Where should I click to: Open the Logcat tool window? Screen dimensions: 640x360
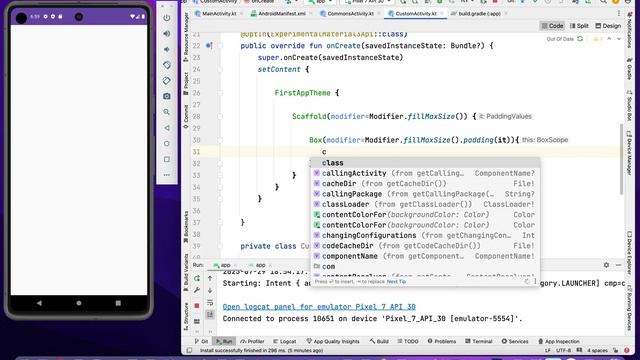284,341
